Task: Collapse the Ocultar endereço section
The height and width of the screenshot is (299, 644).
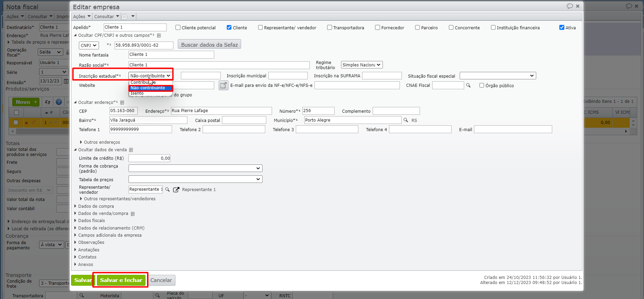Action: point(96,103)
